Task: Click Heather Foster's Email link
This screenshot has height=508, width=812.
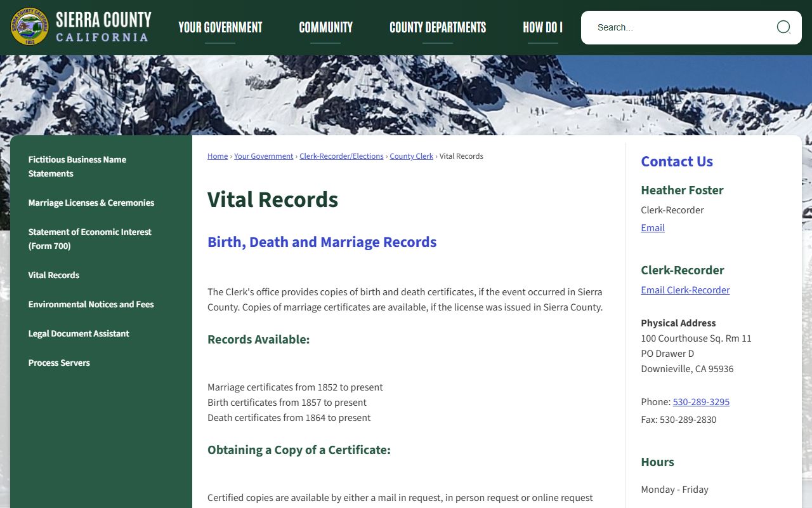Action: point(653,228)
